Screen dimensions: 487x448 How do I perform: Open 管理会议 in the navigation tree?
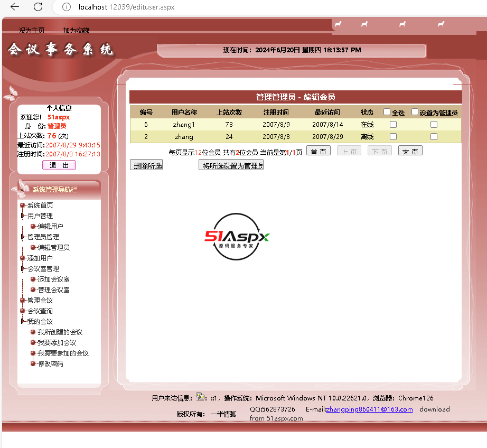pos(40,301)
